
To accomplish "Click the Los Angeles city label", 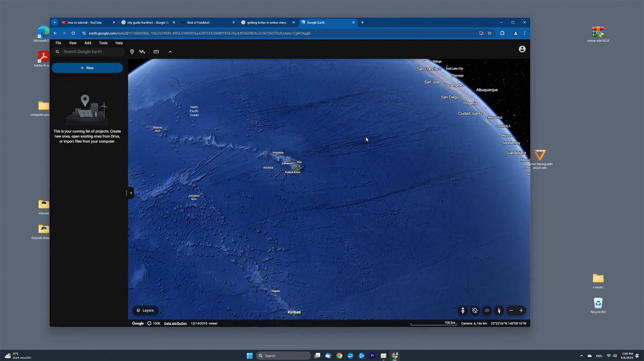I will tap(454, 85).
